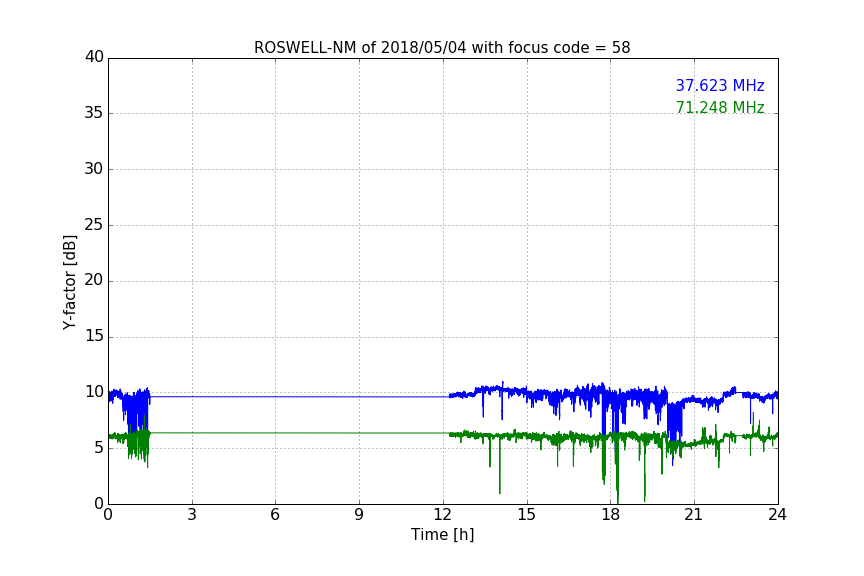The width and height of the screenshot is (864, 576).
Task: Click the 'Y-factor [dB]' axis label
Action: [70, 282]
